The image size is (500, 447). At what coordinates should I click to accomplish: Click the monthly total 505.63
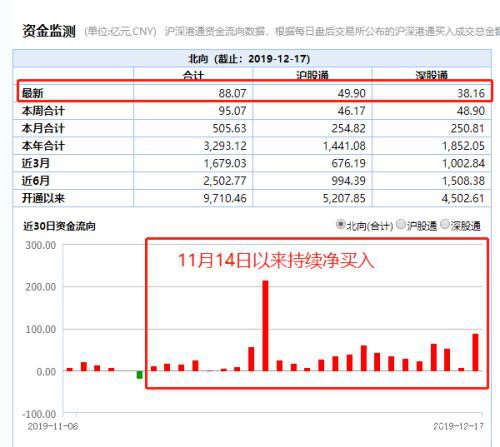tap(230, 128)
